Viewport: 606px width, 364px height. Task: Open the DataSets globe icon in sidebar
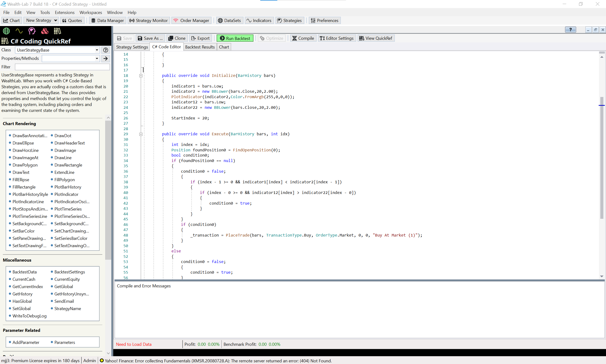point(6,31)
